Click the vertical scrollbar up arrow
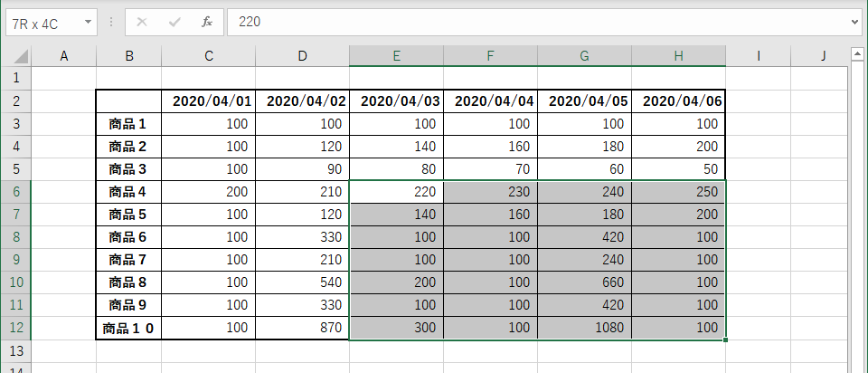 [x=857, y=54]
